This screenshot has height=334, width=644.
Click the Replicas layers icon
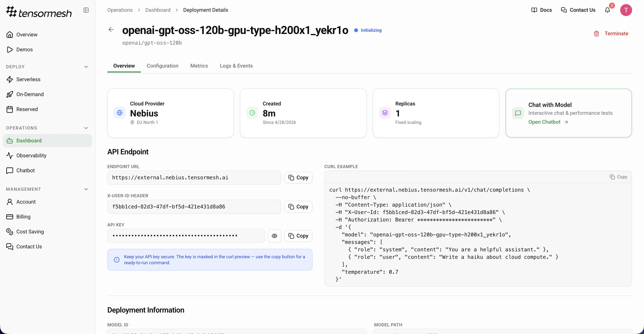385,113
